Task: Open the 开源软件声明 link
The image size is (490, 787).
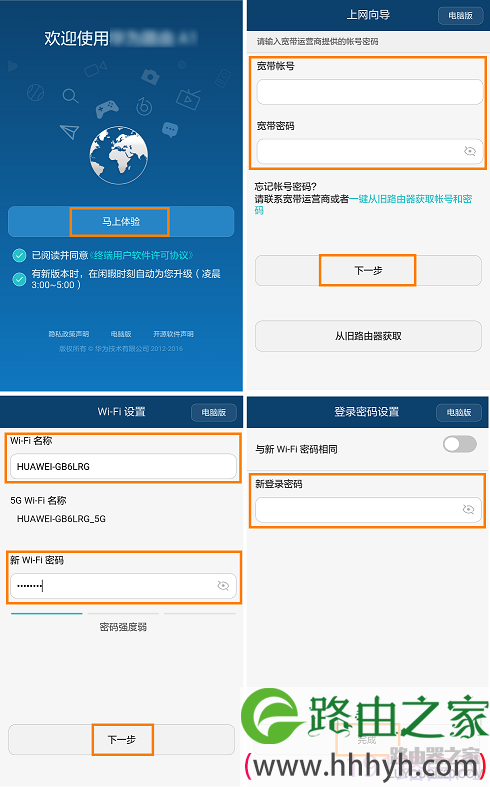Action: (173, 334)
